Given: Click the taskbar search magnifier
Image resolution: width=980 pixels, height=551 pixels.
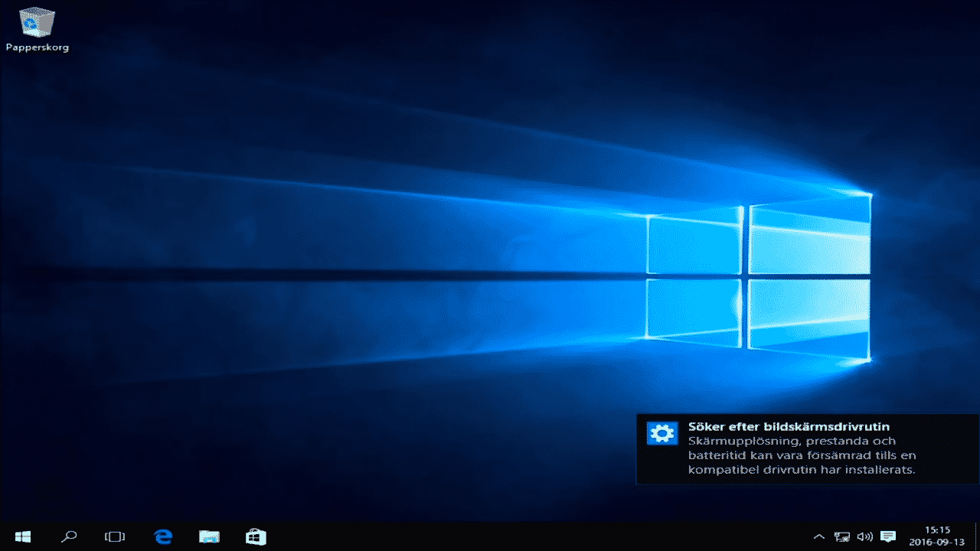Looking at the screenshot, I should coord(69,536).
